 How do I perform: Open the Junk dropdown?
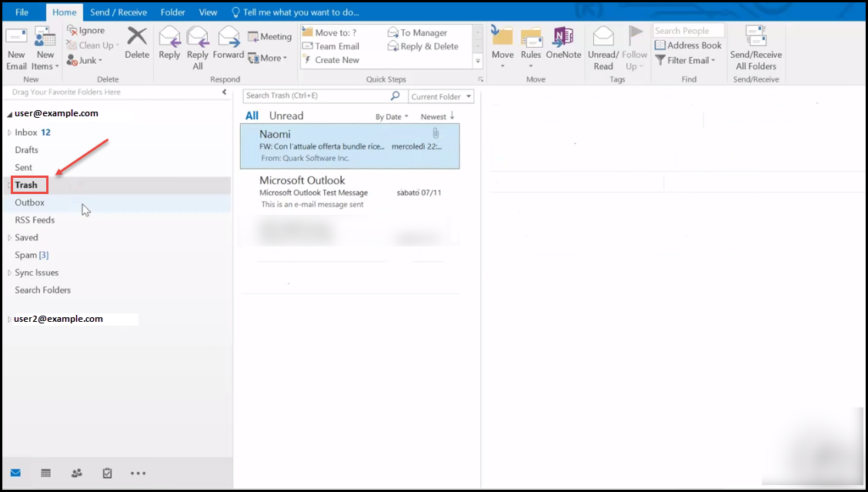coord(85,60)
